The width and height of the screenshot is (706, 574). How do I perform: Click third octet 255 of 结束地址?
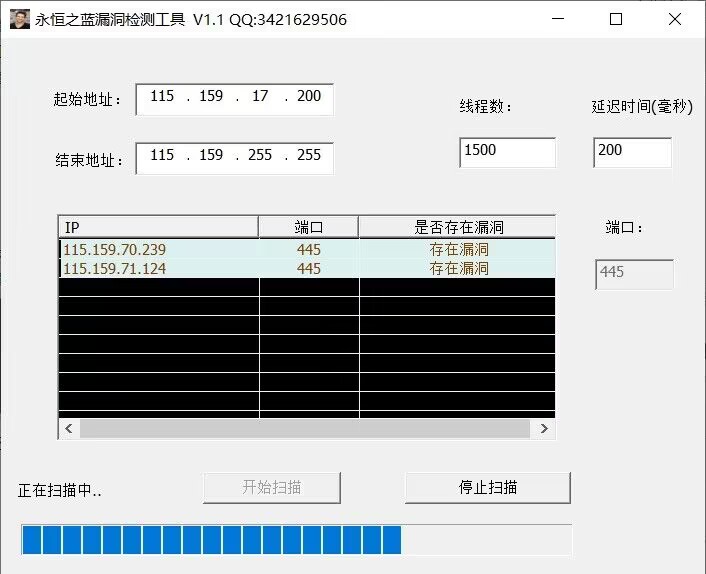pyautogui.click(x=260, y=155)
